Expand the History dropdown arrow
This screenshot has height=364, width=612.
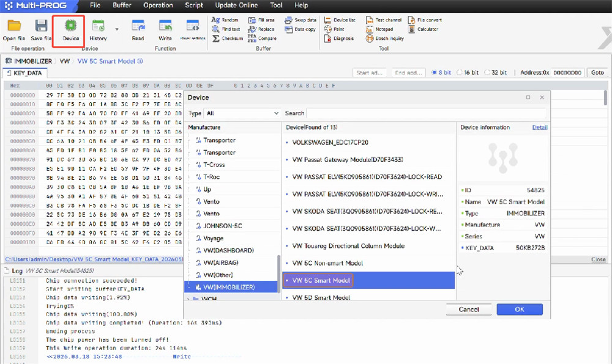pos(116,29)
